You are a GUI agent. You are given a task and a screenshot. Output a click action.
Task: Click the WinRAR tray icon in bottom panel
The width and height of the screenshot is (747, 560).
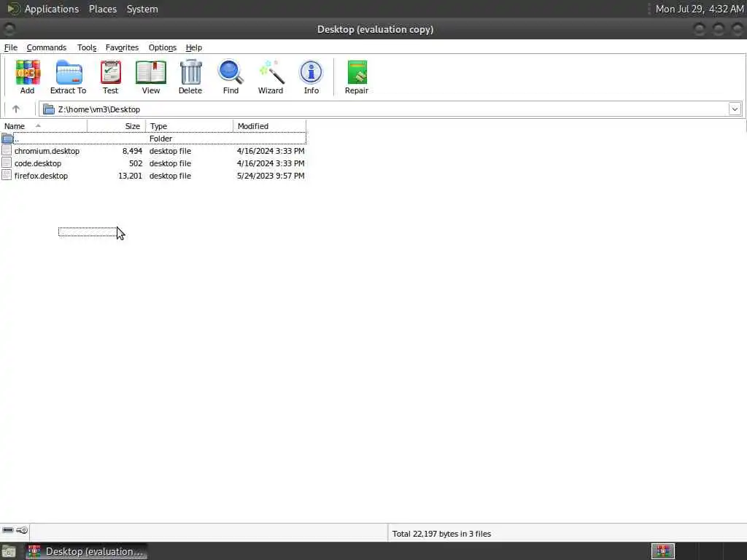[x=662, y=551]
